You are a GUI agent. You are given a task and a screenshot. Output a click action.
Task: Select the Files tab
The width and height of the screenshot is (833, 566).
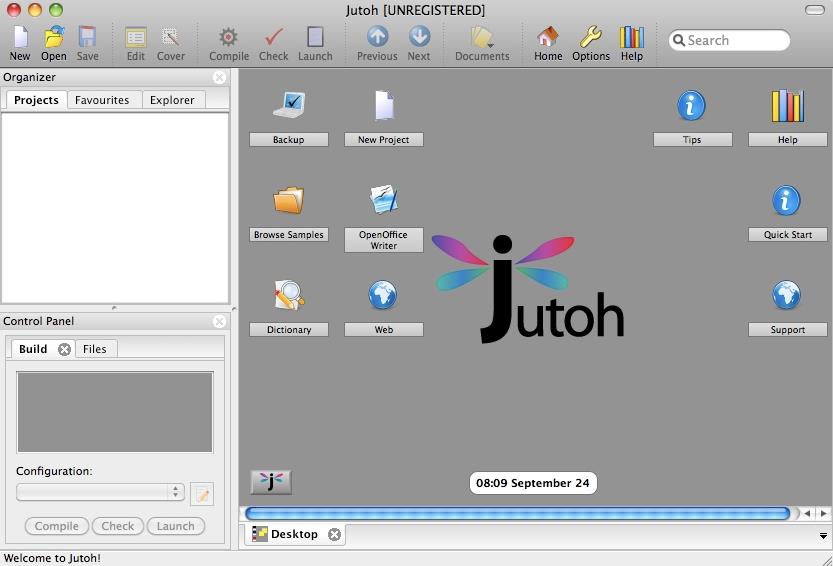(x=95, y=349)
